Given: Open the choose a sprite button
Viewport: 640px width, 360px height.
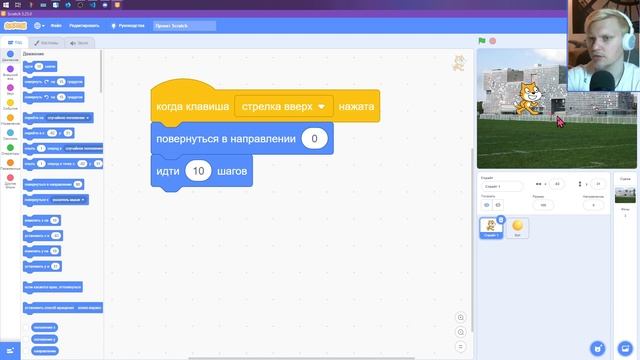Looking at the screenshot, I should 598,349.
